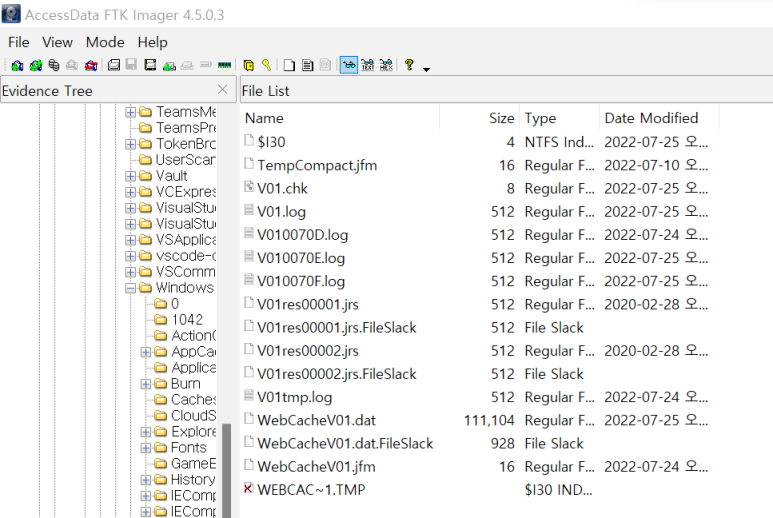
Task: Toggle automatic file preview glasses icon
Action: [x=349, y=65]
